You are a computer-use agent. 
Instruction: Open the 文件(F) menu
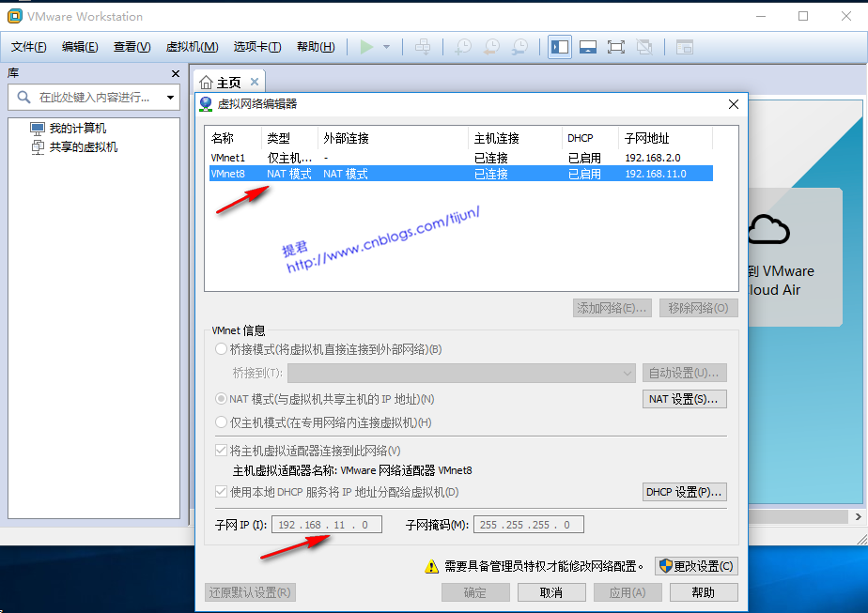(29, 47)
